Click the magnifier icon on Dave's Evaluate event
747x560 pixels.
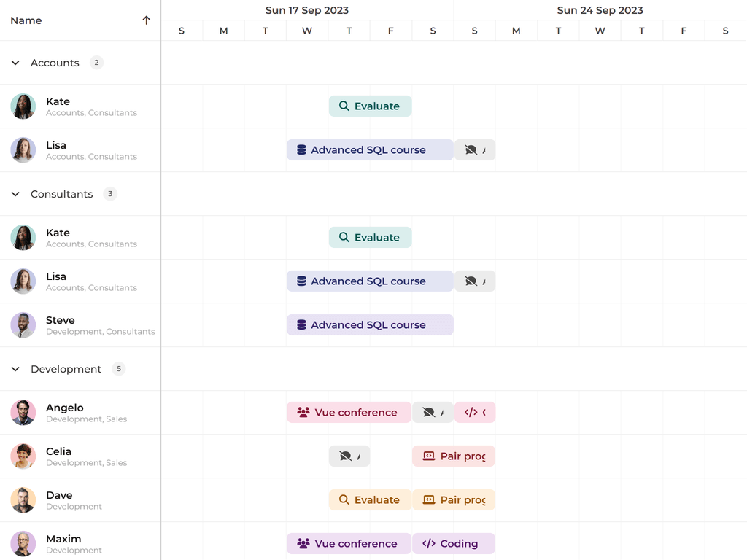point(344,500)
